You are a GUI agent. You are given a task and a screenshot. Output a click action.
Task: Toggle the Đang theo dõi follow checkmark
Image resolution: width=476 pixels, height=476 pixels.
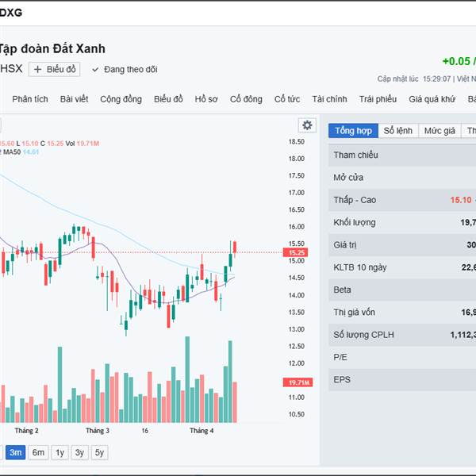click(x=95, y=70)
